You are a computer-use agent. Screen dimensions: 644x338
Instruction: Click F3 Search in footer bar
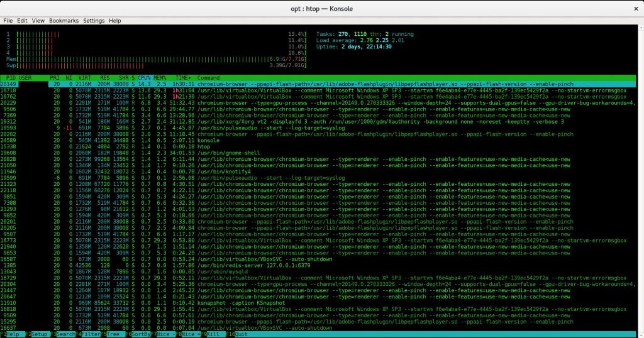[x=62, y=334]
